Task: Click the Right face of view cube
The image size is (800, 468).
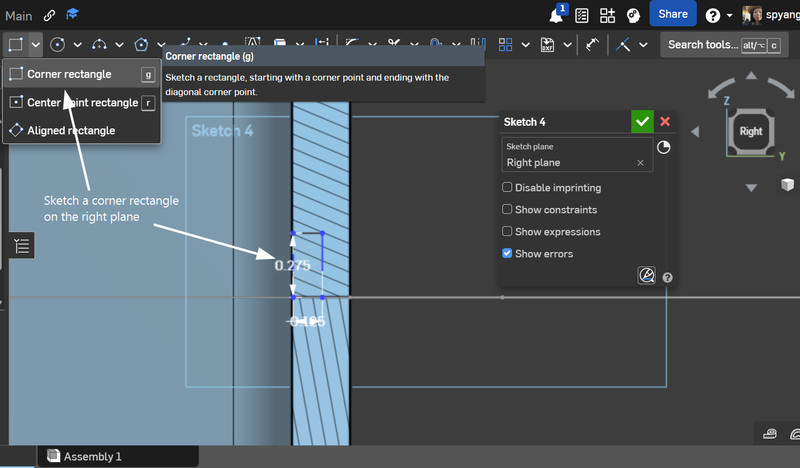Action: tap(751, 132)
